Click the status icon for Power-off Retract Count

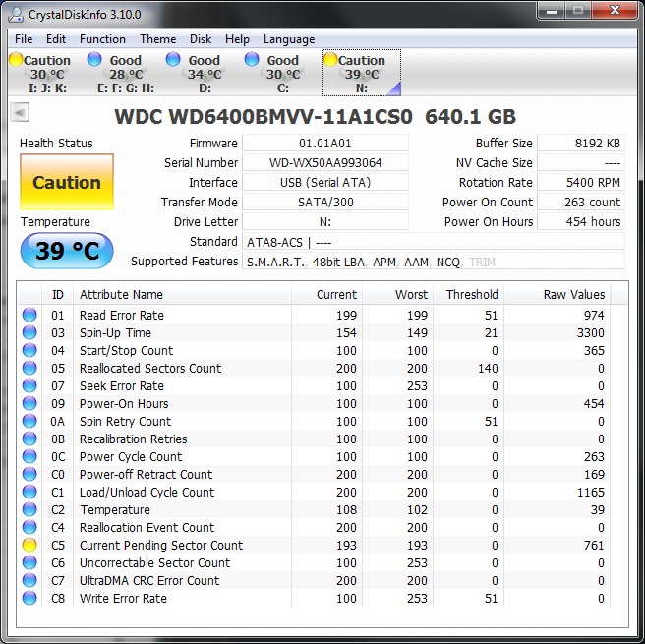29,474
